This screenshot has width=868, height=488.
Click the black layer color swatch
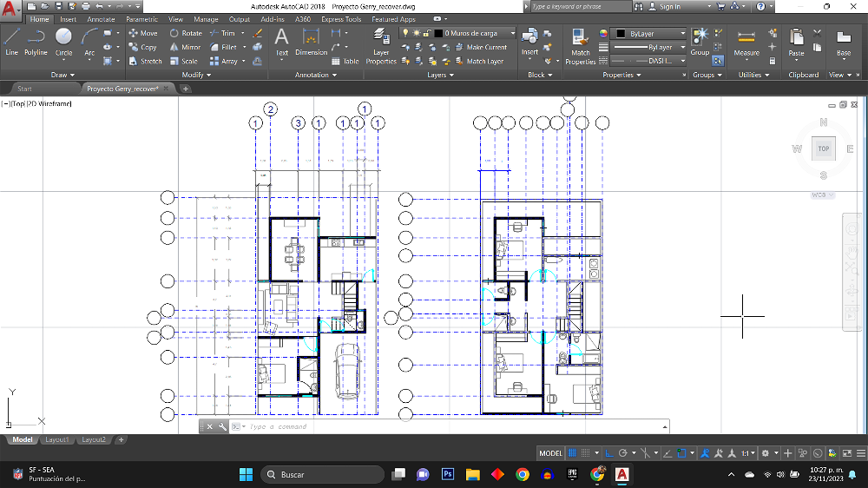coord(438,33)
